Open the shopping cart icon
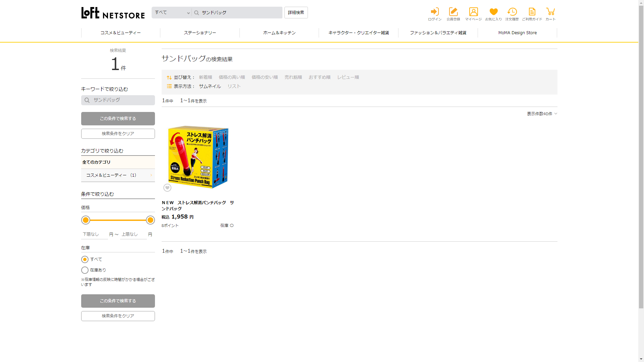 tap(550, 12)
